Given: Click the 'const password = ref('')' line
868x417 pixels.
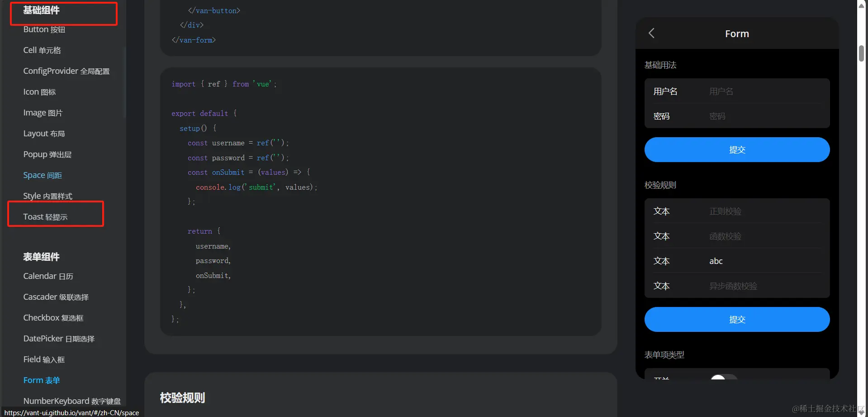Looking at the screenshot, I should (x=238, y=158).
